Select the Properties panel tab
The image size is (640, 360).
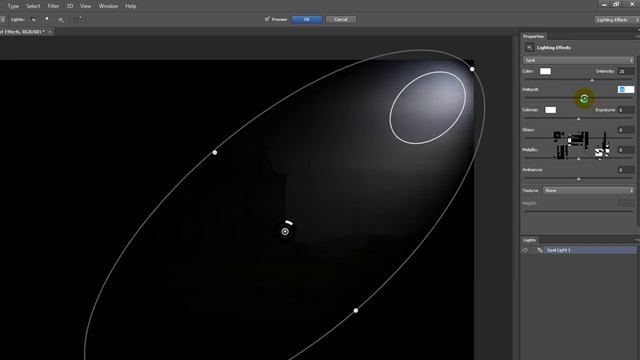tap(533, 36)
